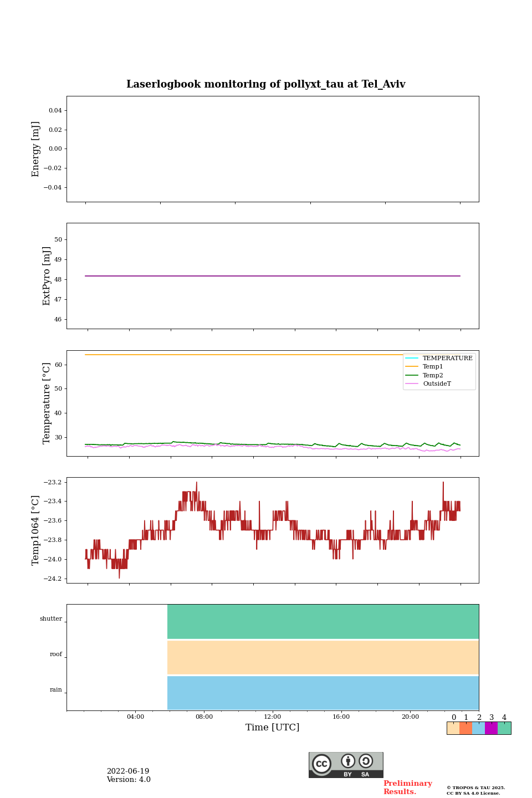The image size is (532, 798).
Task: Click the Temperature [°C] axis label
Action: pos(47,403)
